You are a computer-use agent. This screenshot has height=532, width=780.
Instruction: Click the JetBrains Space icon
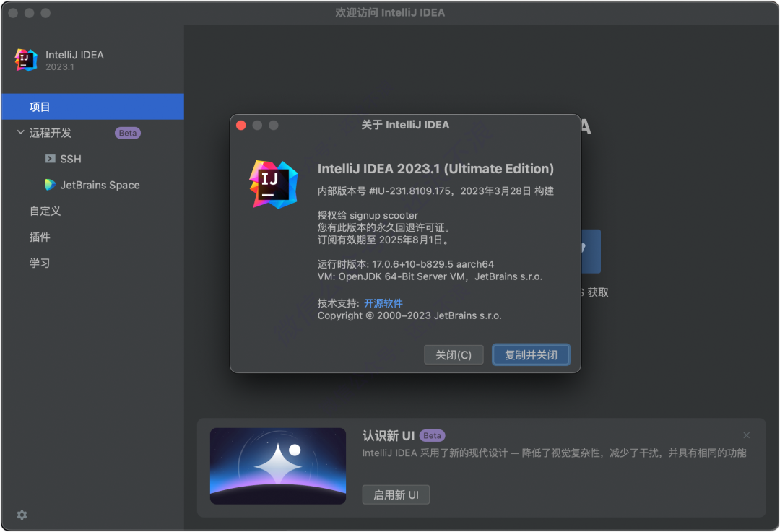(x=51, y=185)
